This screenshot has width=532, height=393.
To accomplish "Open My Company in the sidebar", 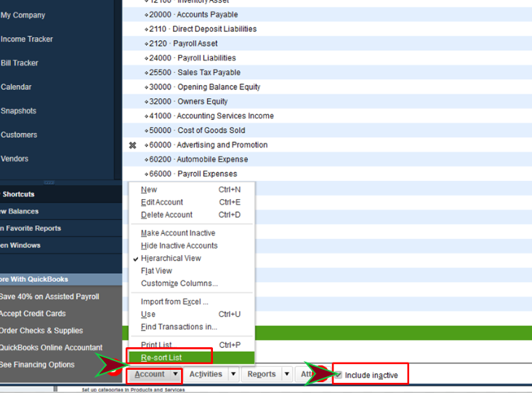I will [23, 15].
